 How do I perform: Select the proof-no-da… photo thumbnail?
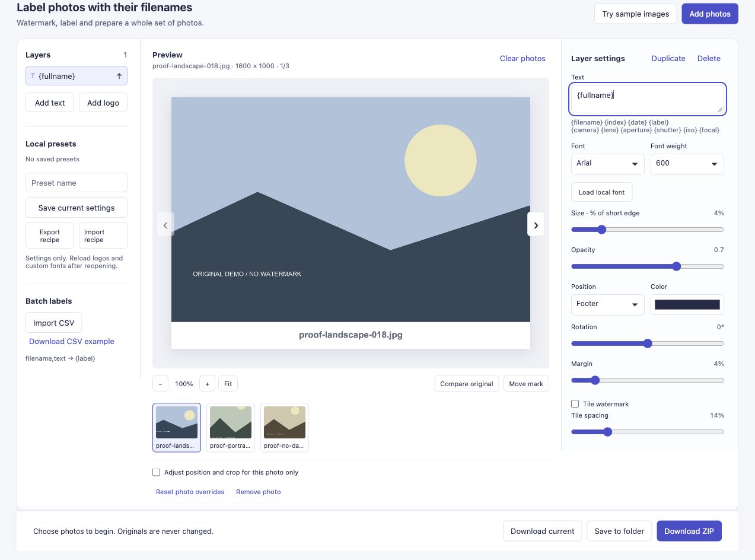[285, 428]
